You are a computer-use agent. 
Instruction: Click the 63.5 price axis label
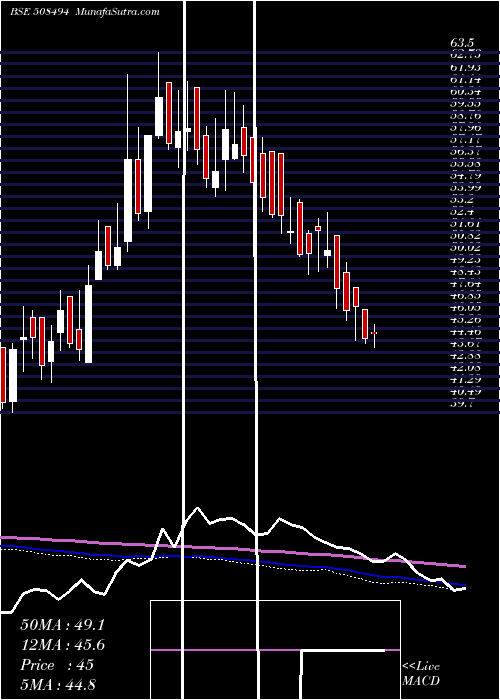point(462,43)
